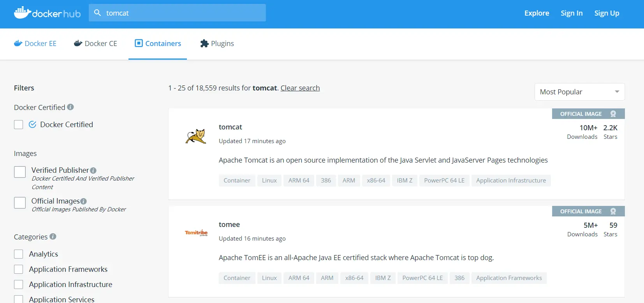Click the Containers square icon
644x303 pixels.
pyautogui.click(x=139, y=43)
